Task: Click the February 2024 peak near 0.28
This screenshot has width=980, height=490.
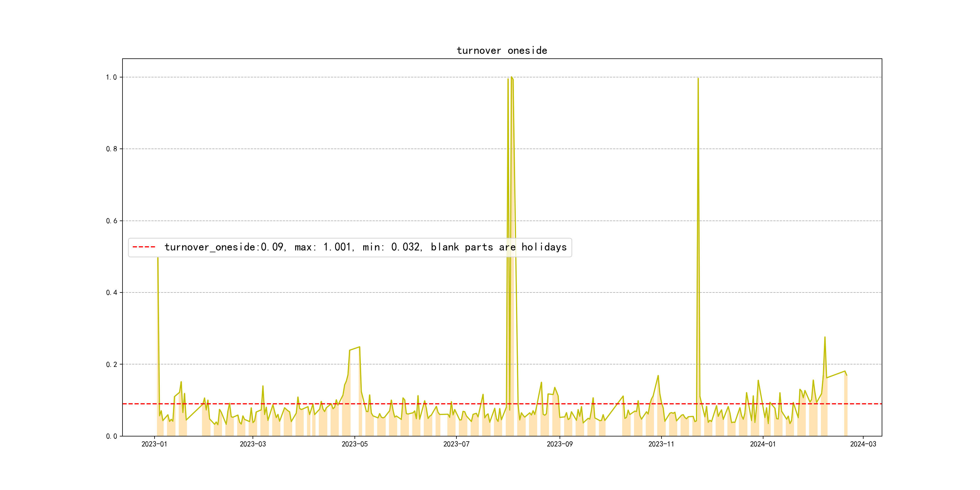Action: pyautogui.click(x=825, y=337)
